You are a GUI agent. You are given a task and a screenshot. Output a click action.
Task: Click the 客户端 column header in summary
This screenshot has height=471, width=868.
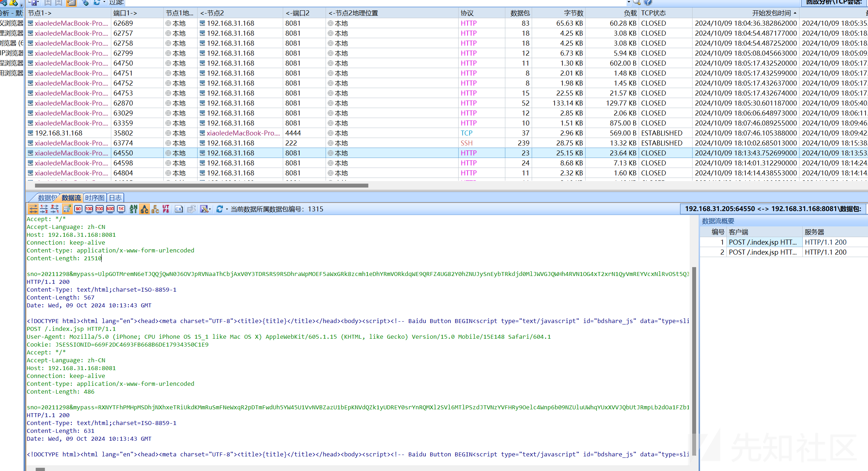click(764, 232)
